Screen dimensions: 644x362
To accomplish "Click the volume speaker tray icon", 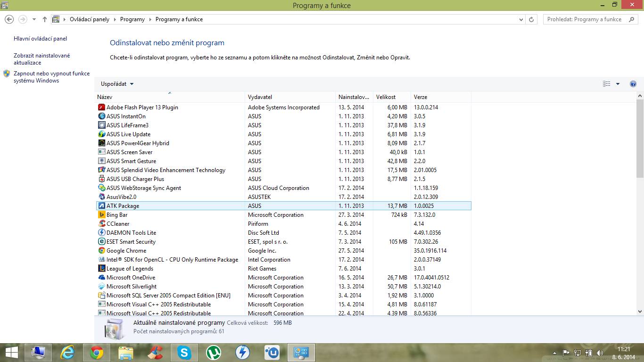I will pos(600,353).
